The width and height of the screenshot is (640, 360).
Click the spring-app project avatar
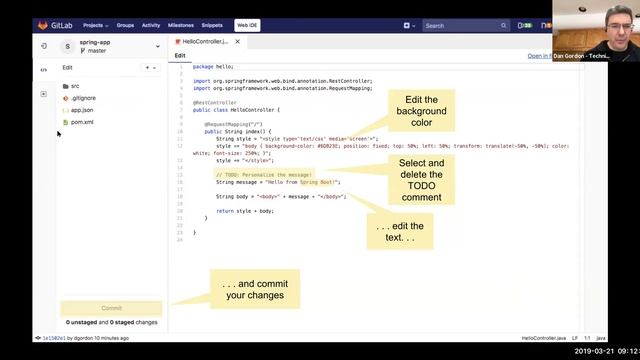68,47
